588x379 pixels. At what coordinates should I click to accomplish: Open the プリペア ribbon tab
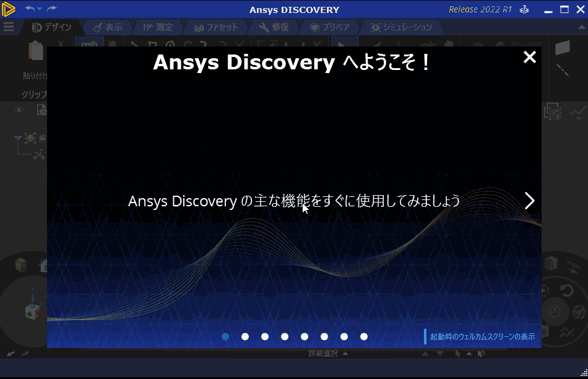click(330, 27)
